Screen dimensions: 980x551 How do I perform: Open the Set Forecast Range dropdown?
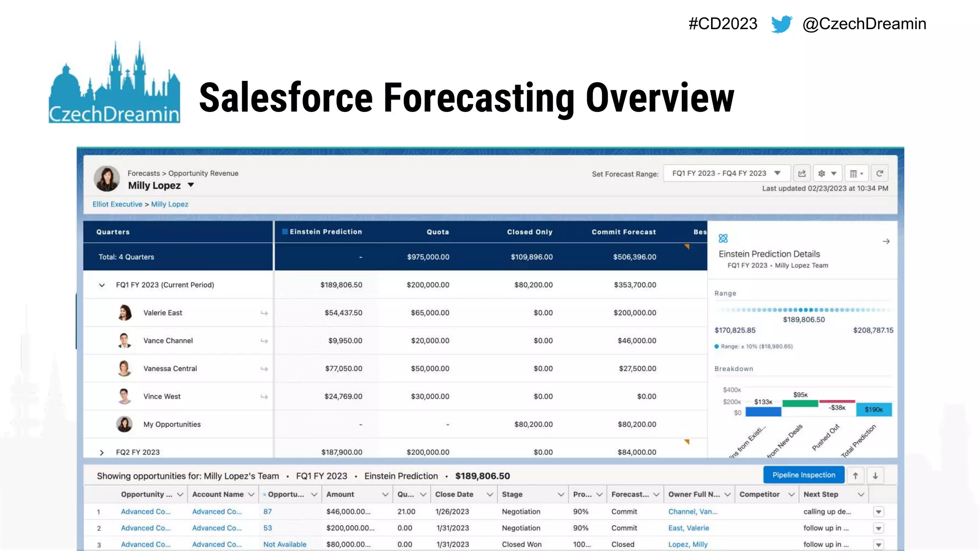click(726, 174)
